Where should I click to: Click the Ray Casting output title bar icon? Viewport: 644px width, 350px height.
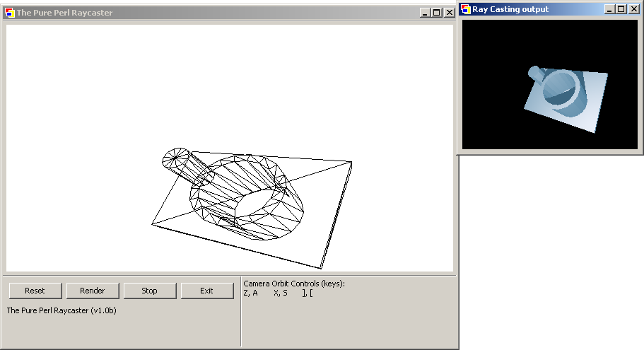tap(466, 9)
